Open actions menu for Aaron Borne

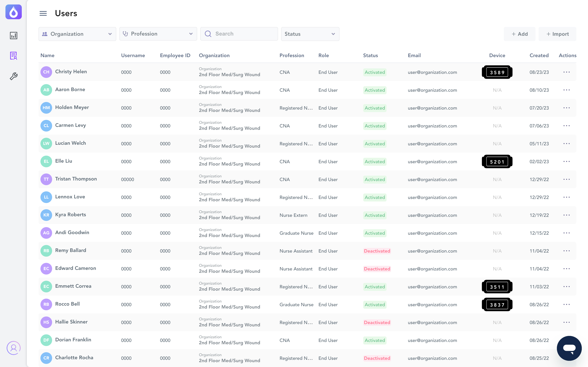(x=566, y=90)
